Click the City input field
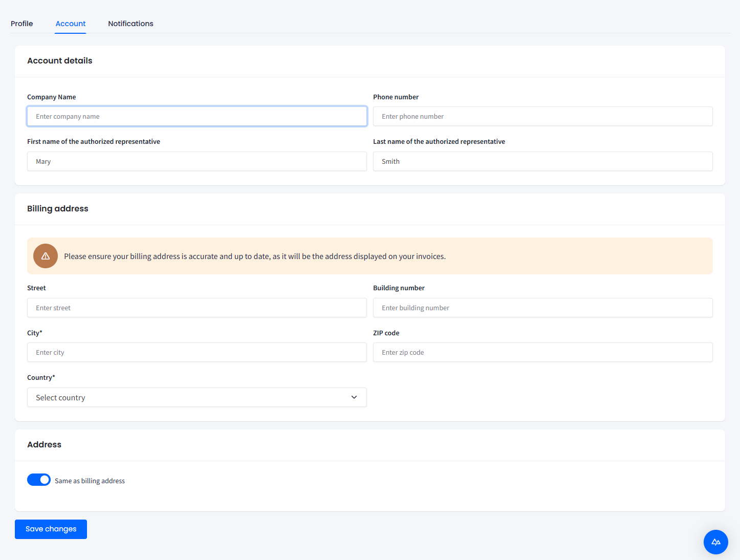The width and height of the screenshot is (740, 560). 197,352
